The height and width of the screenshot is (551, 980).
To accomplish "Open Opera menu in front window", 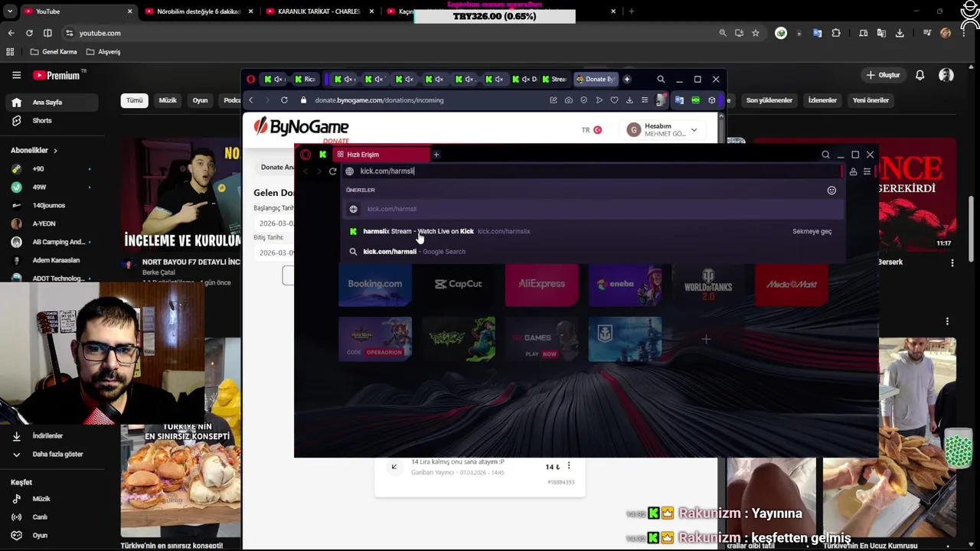I will [305, 155].
